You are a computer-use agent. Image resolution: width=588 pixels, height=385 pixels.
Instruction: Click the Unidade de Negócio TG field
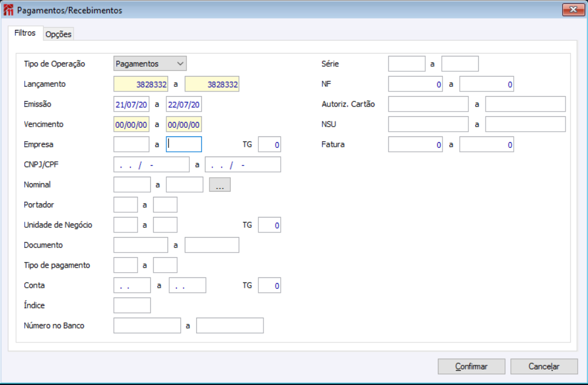pyautogui.click(x=269, y=225)
